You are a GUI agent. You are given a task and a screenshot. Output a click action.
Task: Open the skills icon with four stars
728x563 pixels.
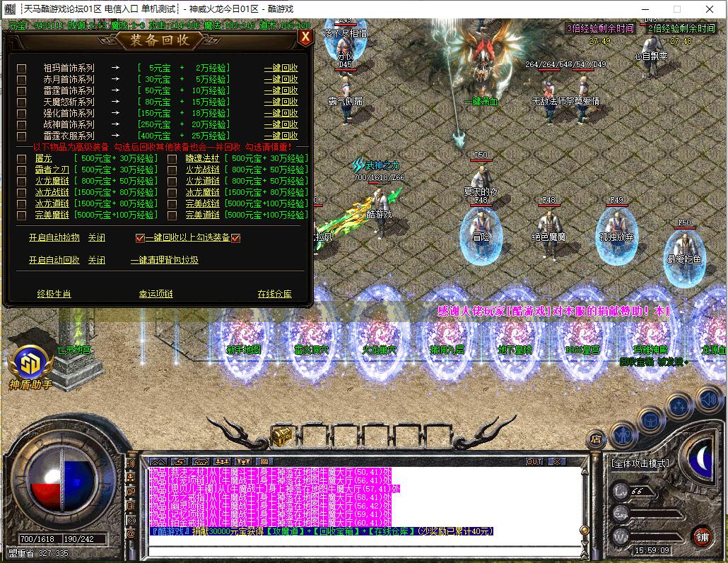[679, 406]
